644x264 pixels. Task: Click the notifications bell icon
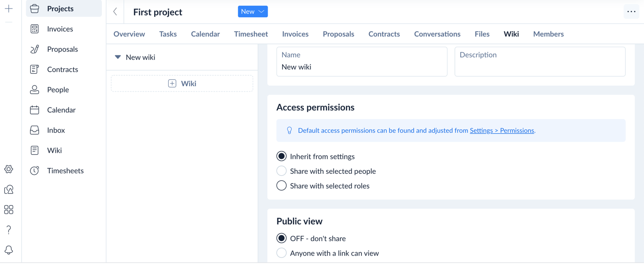9,250
